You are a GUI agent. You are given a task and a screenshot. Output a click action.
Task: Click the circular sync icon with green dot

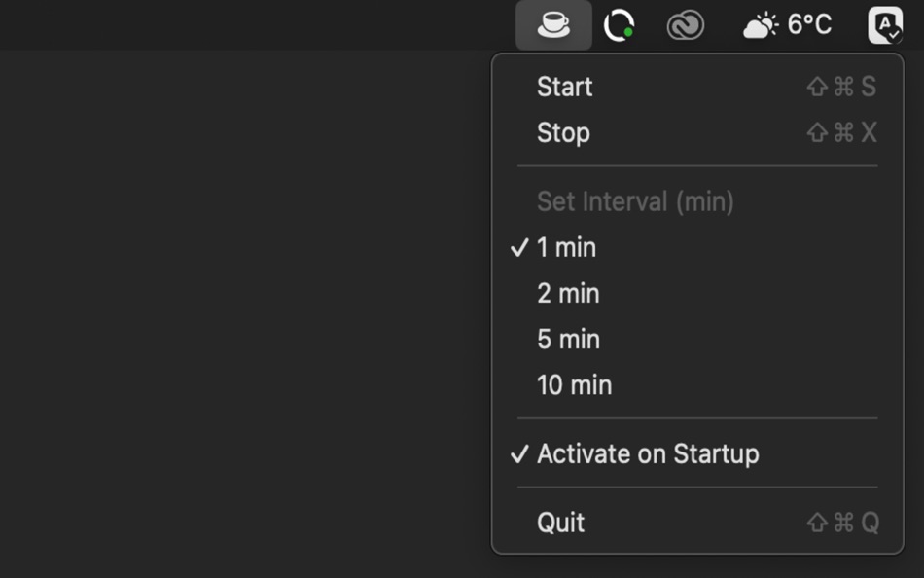pos(620,24)
